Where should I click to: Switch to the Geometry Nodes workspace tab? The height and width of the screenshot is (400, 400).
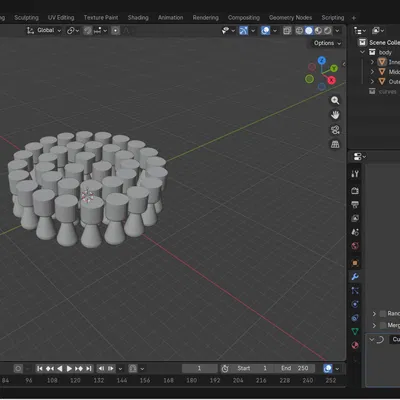(x=290, y=17)
